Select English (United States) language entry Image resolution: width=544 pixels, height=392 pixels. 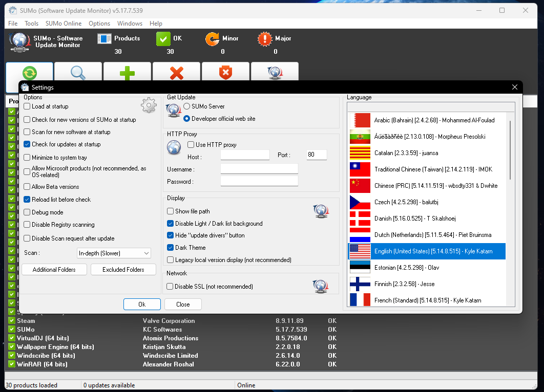427,251
